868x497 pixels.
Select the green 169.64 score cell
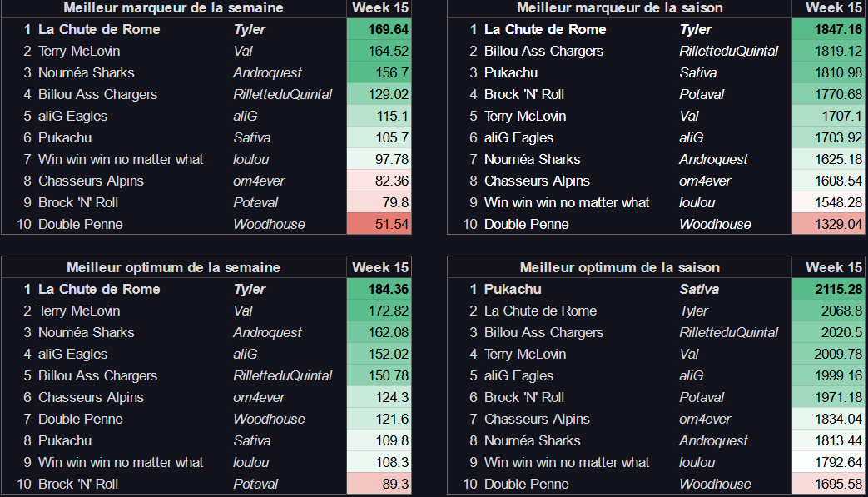[x=379, y=30]
